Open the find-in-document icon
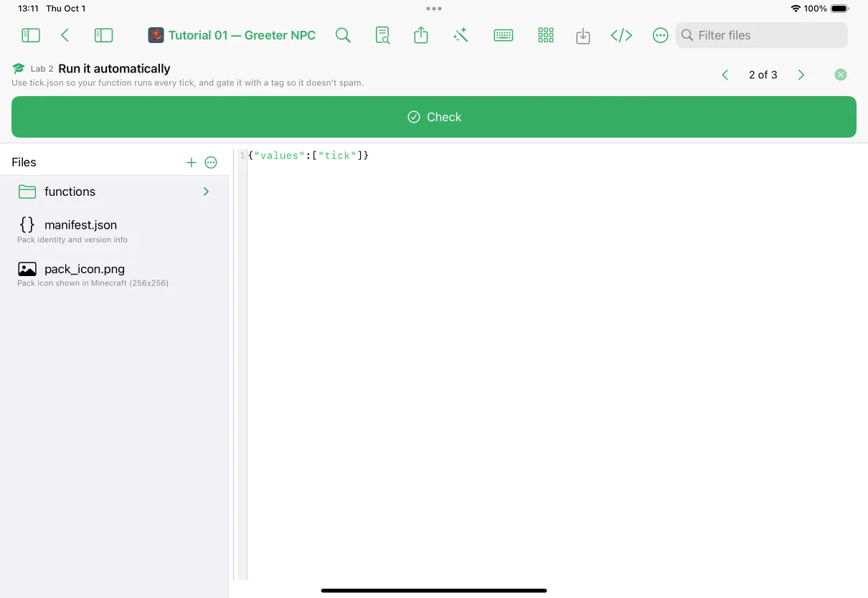This screenshot has width=868, height=598. 382,35
